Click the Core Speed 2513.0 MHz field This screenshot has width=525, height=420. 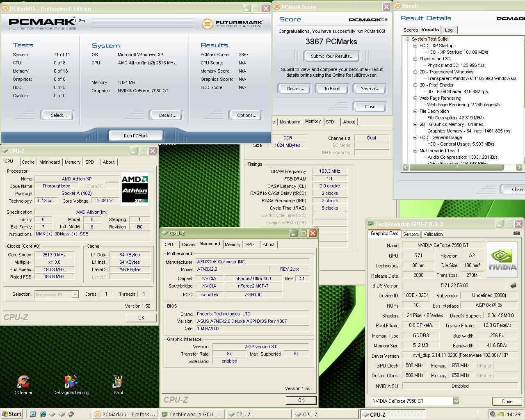pos(54,255)
